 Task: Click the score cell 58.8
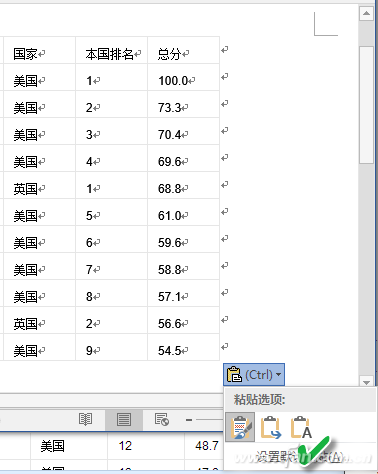point(184,266)
